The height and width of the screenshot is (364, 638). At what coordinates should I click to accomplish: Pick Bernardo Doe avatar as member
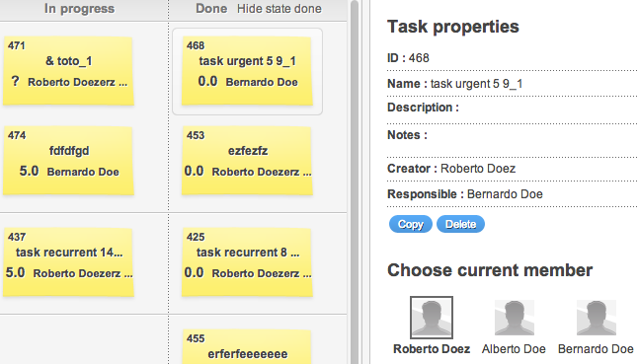pyautogui.click(x=597, y=318)
